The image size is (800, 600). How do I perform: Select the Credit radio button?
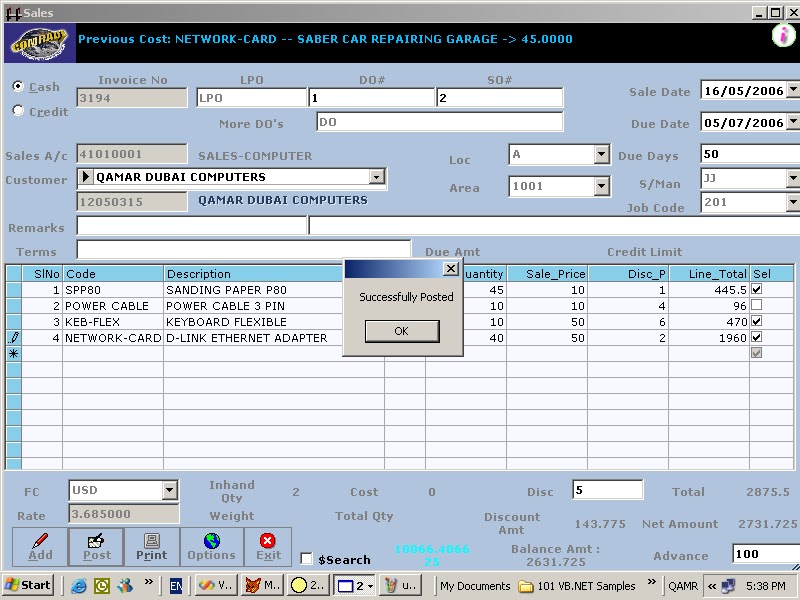pyautogui.click(x=17, y=110)
